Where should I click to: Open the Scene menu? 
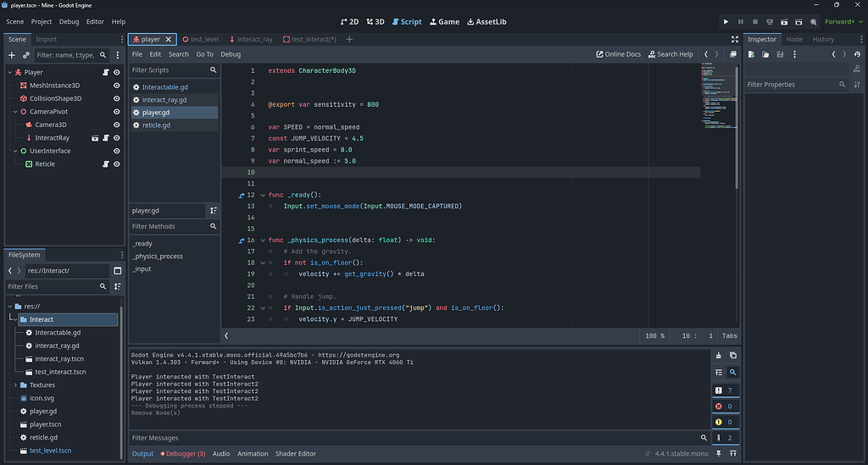pyautogui.click(x=15, y=21)
